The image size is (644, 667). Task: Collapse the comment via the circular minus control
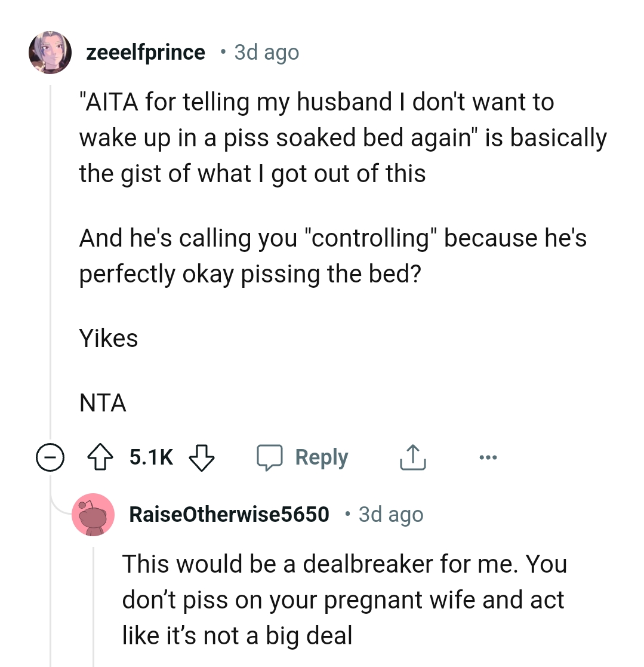(51, 457)
